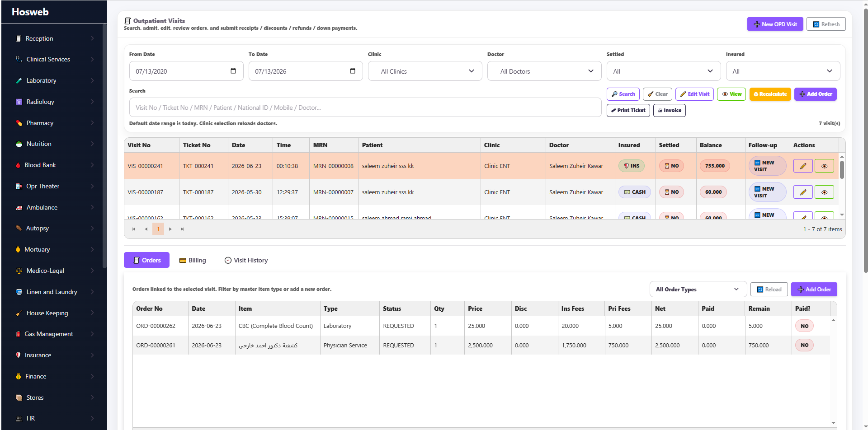Switch to the Billing tab
Viewport: 868px width, 430px height.
click(x=193, y=260)
